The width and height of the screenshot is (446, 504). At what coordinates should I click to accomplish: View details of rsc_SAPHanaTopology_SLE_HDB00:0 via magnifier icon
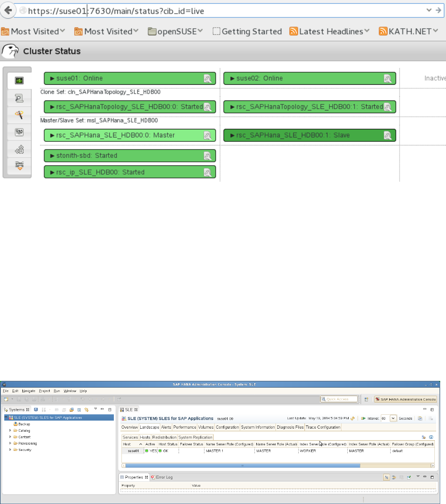click(208, 107)
